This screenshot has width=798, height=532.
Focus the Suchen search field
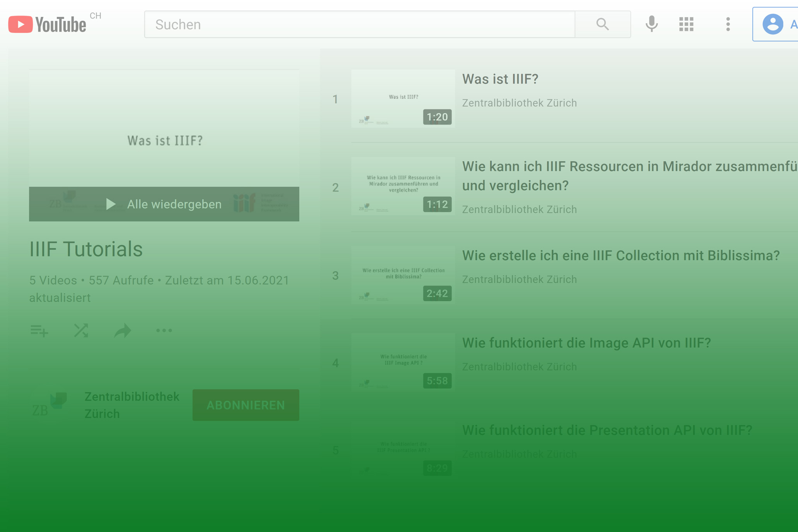(x=360, y=24)
